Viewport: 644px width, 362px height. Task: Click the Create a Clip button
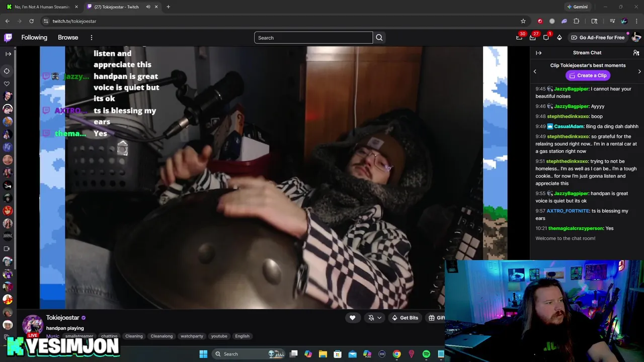[588, 75]
